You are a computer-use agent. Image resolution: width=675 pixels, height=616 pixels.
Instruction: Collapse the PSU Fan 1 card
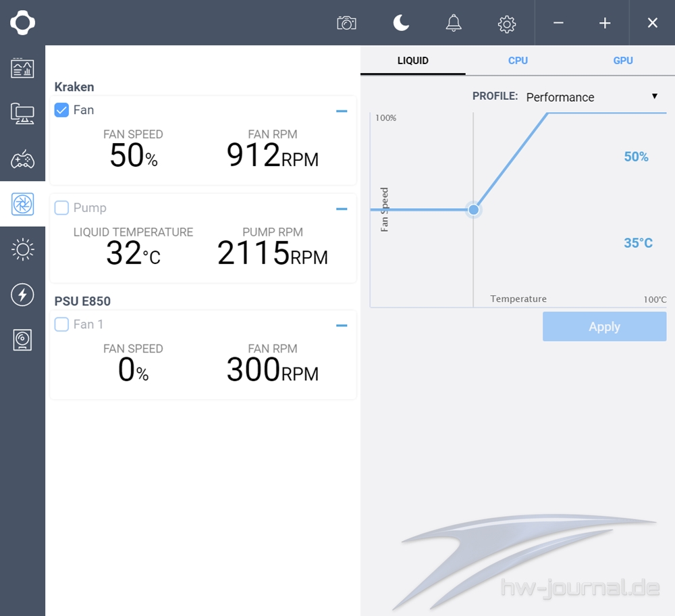pos(342,326)
